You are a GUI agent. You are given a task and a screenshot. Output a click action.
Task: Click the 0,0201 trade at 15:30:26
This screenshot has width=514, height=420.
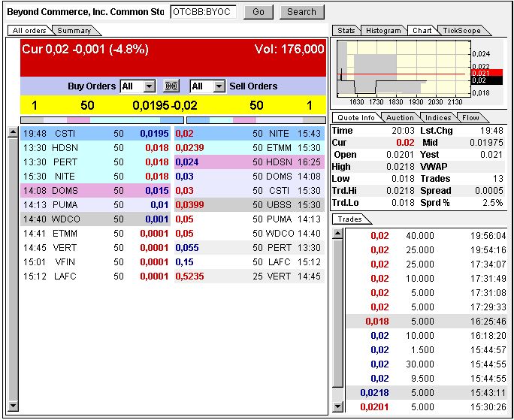(427, 407)
